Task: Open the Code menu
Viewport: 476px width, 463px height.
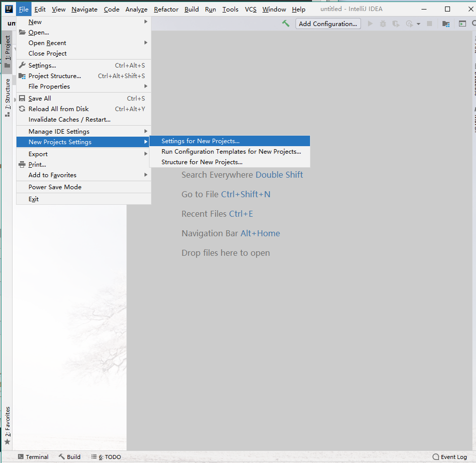Action: tap(111, 10)
